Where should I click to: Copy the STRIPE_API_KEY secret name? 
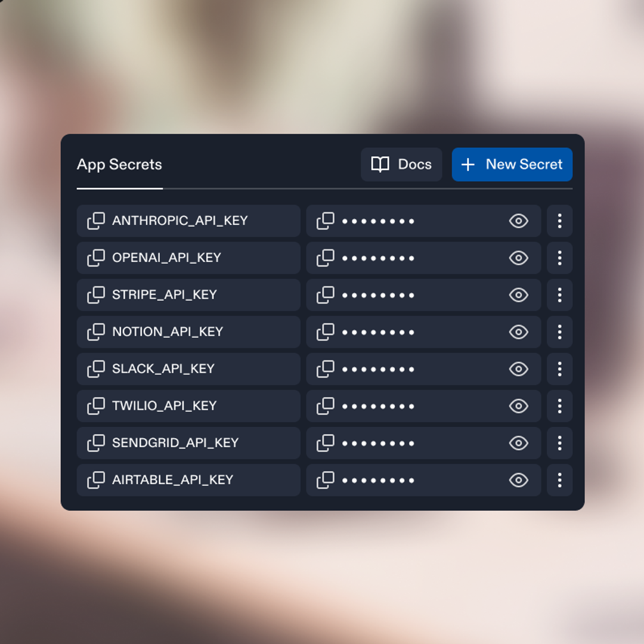coord(97,295)
